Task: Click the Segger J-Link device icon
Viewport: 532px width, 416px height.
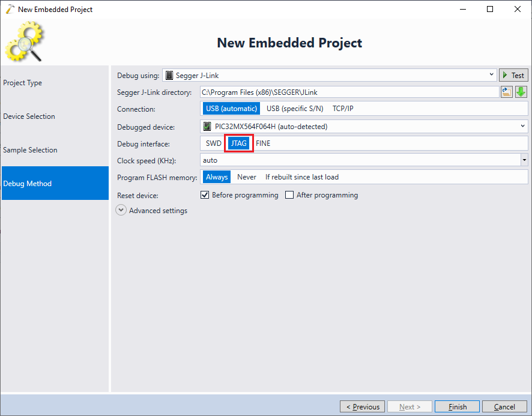Action: (x=169, y=75)
